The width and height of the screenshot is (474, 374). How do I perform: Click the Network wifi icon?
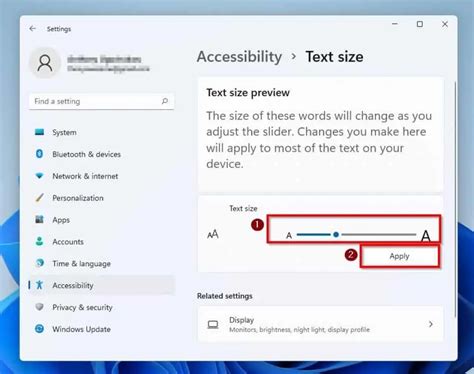coord(39,176)
